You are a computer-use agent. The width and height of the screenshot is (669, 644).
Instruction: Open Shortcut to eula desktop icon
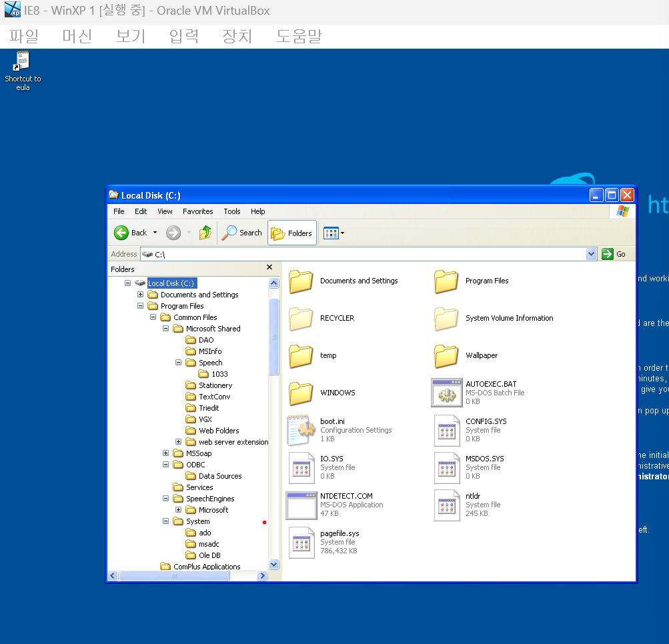(x=23, y=71)
